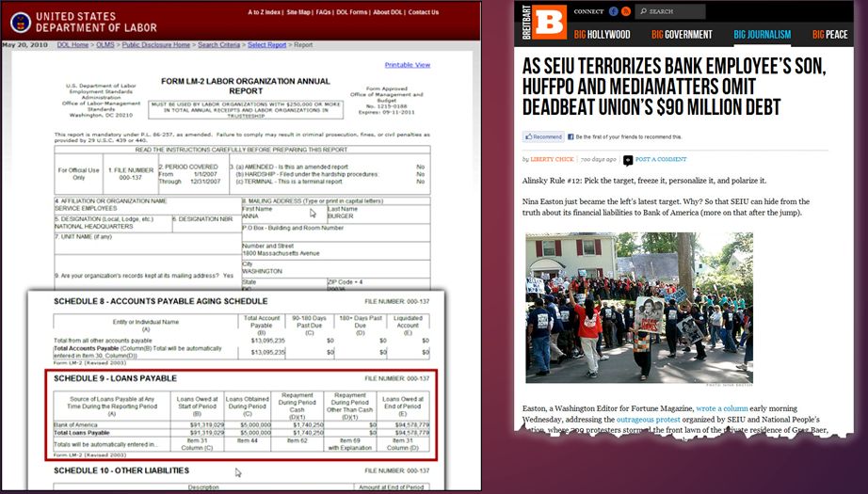Click the Department of Labor seal logo

pyautogui.click(x=21, y=23)
